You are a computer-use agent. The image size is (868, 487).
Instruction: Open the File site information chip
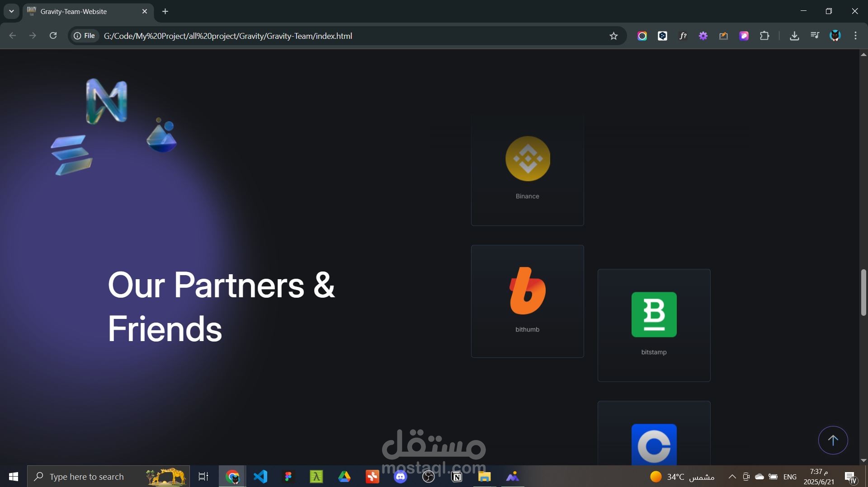tap(85, 36)
